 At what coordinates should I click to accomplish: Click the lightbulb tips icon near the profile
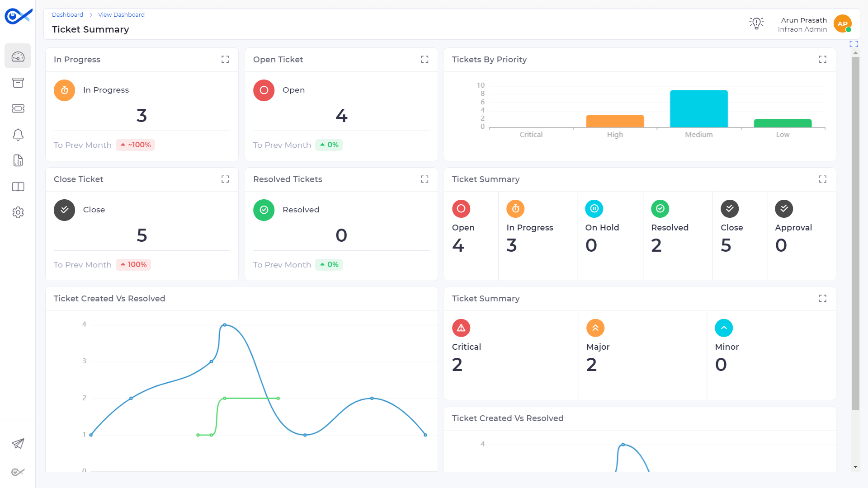coord(756,23)
